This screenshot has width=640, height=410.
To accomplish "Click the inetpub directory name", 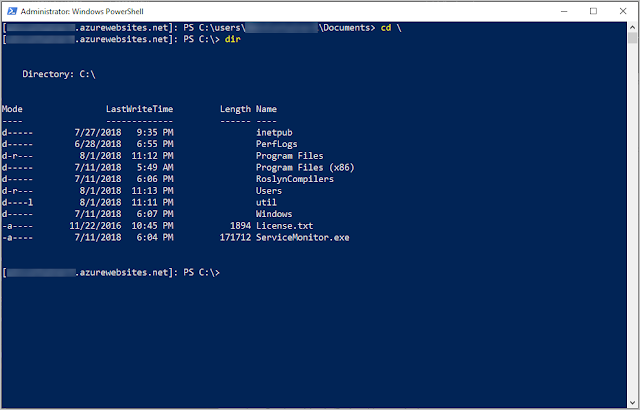I will point(274,133).
